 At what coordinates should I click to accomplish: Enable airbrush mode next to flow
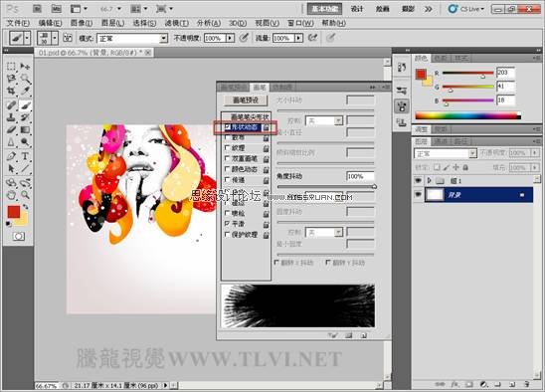[313, 38]
